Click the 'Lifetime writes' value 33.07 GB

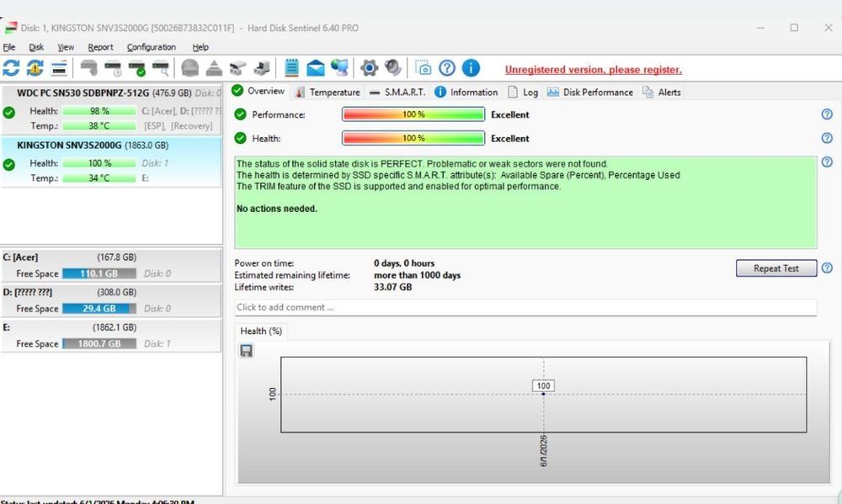coord(393,287)
